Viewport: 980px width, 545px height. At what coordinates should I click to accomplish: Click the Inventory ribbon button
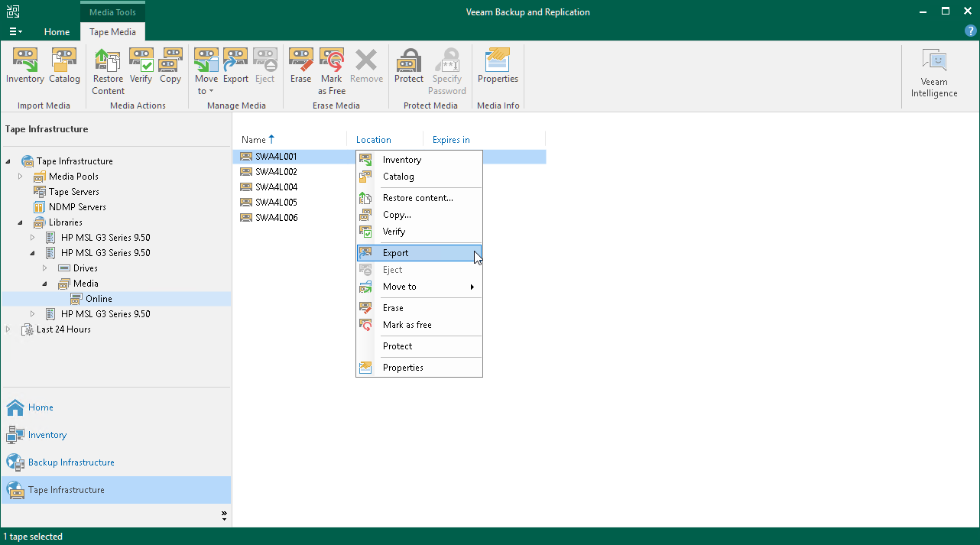coord(25,67)
